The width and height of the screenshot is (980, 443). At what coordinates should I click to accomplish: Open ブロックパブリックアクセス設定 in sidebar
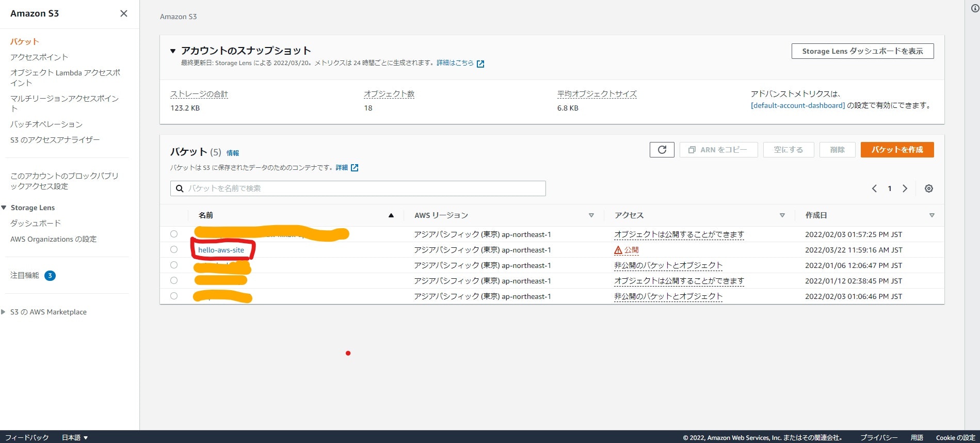[x=65, y=181]
